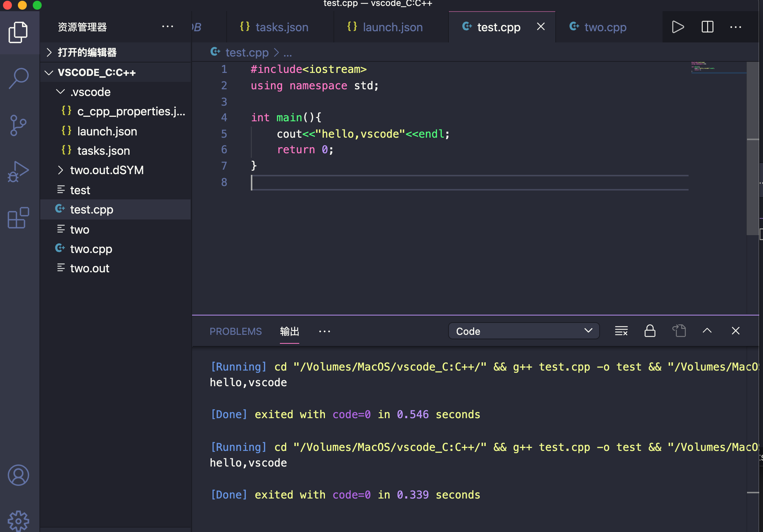The width and height of the screenshot is (763, 532).
Task: Switch to the PROBLEMS tab
Action: (235, 331)
